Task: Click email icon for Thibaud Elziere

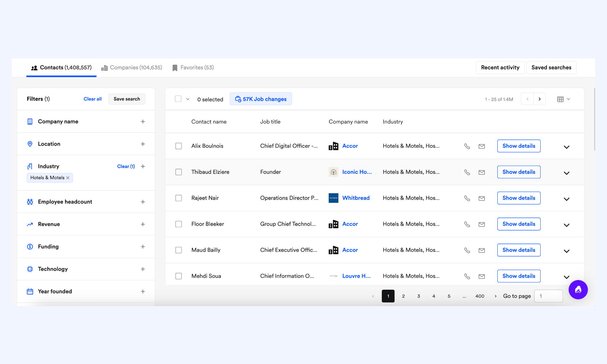Action: (482, 172)
